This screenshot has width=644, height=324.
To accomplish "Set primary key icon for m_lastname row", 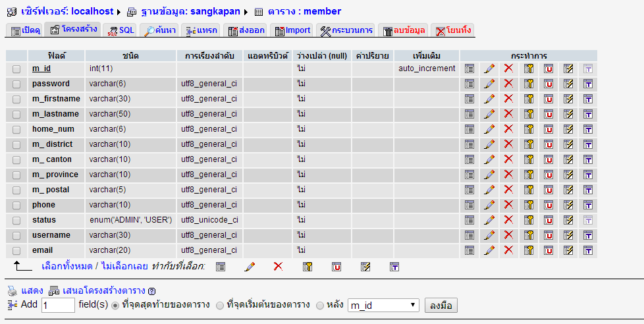I will pos(529,114).
